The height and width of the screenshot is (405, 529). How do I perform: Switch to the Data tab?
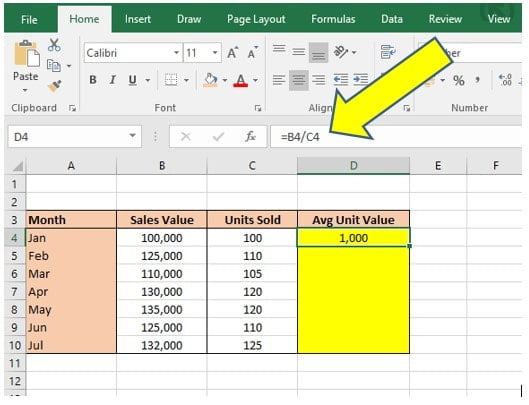point(392,19)
